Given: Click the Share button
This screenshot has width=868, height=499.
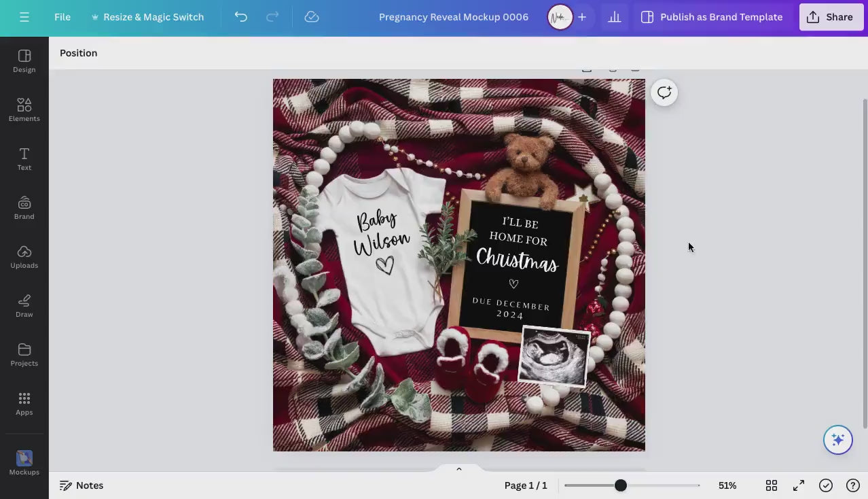Looking at the screenshot, I should click(831, 17).
